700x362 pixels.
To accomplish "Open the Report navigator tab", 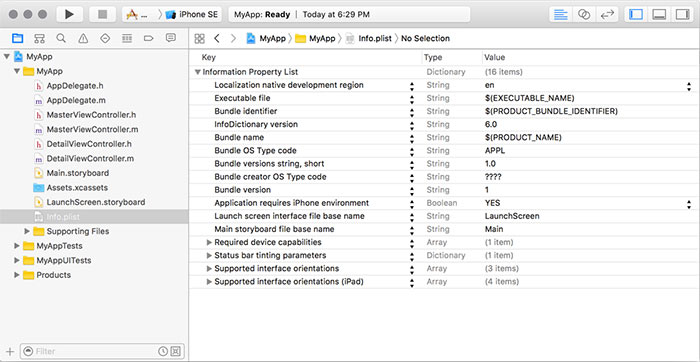I will (x=171, y=38).
